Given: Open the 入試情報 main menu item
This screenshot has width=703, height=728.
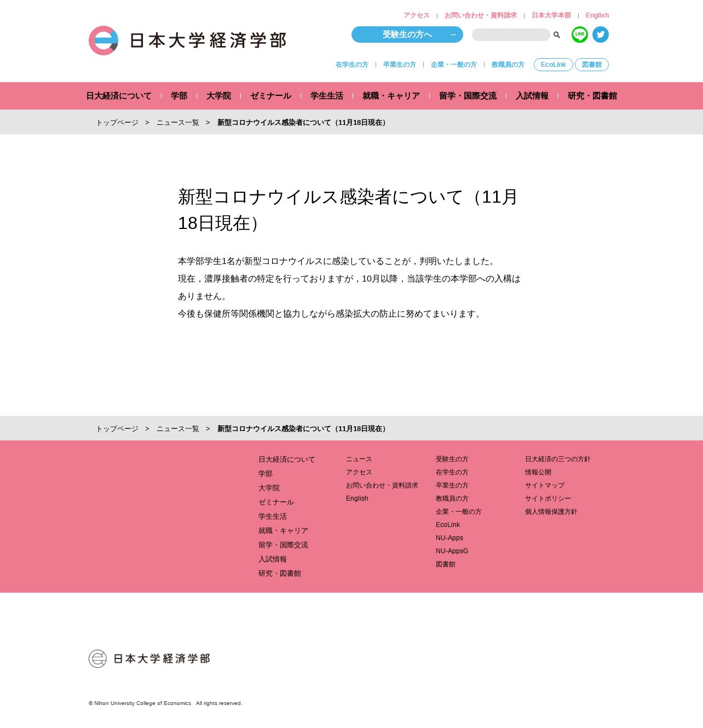Looking at the screenshot, I should point(532,96).
